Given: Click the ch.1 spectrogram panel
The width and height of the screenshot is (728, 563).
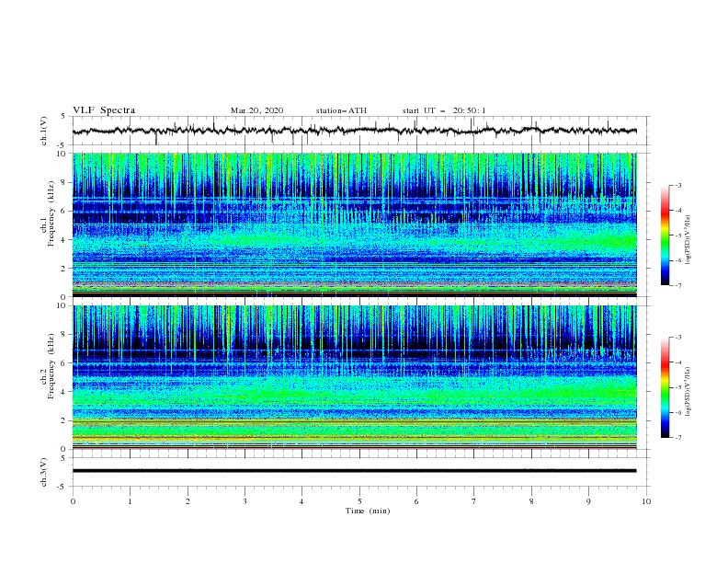Looking at the screenshot, I should coord(354,224).
